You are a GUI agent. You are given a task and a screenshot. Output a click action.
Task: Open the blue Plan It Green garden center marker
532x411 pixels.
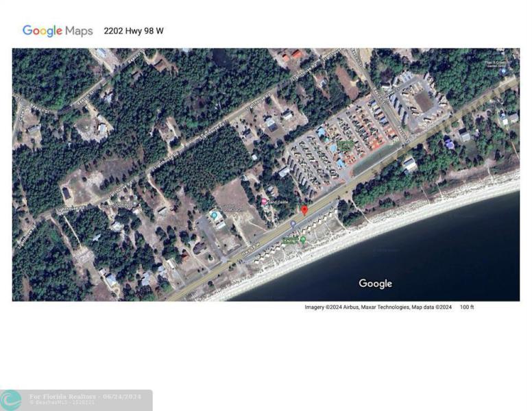503,71
